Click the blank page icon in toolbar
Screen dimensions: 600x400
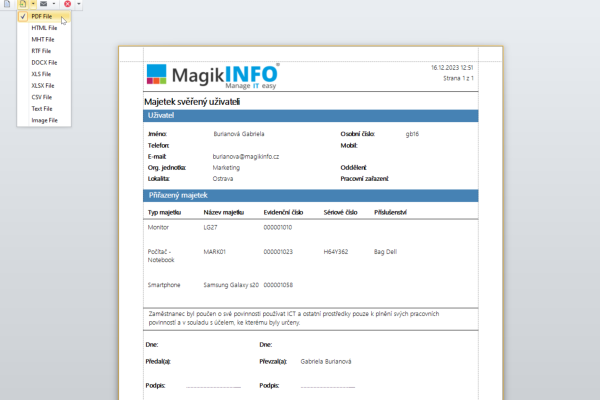point(7,4)
